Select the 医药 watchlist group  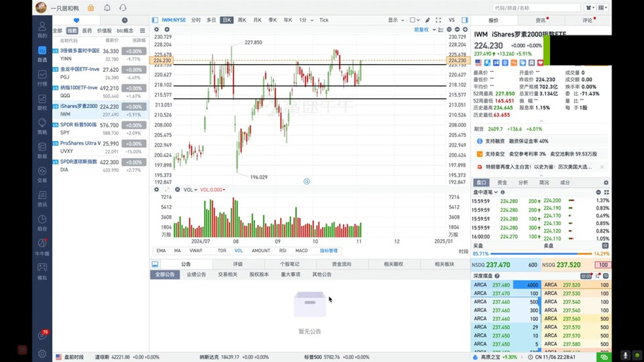pos(87,31)
